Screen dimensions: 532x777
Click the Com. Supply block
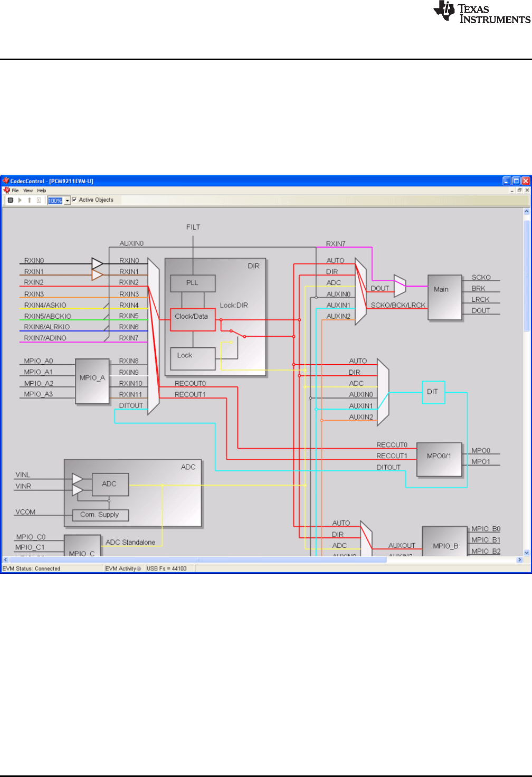coord(100,515)
